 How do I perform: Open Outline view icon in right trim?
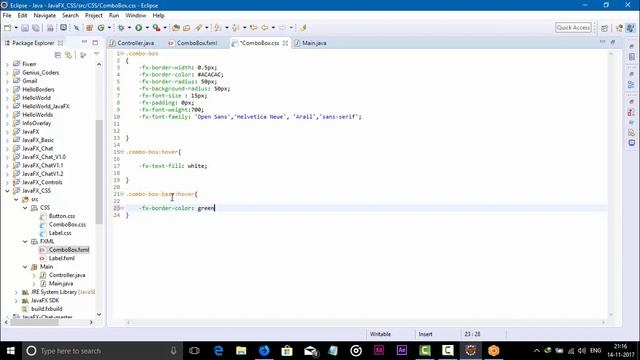pos(631,85)
